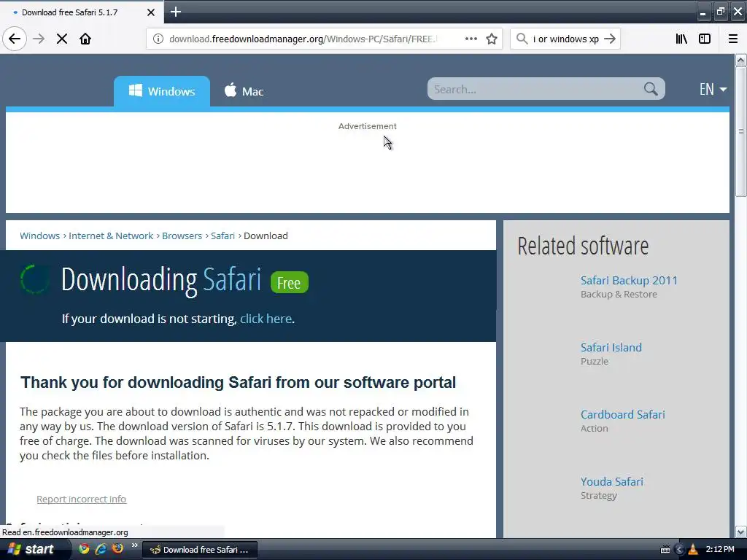Screen dimensions: 747x560
Task: Submit search bar query arrow
Action: [x=610, y=39]
